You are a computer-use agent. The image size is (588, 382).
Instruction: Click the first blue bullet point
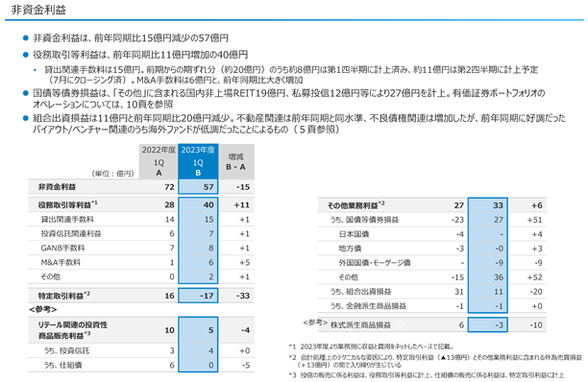(26, 37)
